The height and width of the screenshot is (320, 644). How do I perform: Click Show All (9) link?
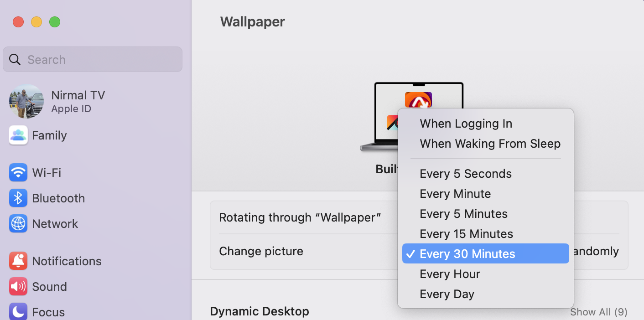[x=599, y=312]
